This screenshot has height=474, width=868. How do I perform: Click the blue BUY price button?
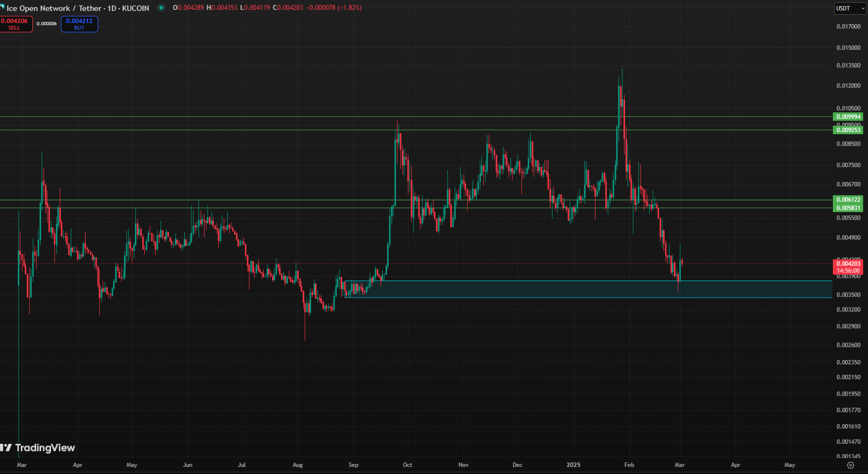tap(80, 24)
